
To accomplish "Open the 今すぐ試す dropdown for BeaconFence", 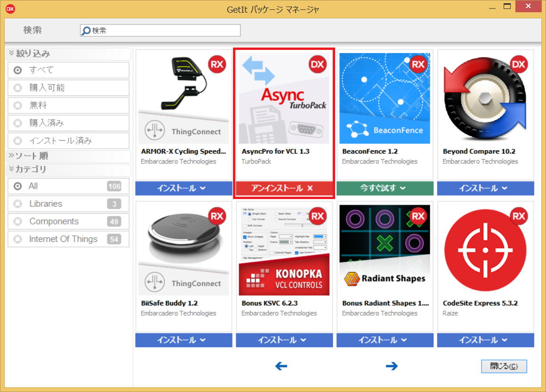I will 385,188.
